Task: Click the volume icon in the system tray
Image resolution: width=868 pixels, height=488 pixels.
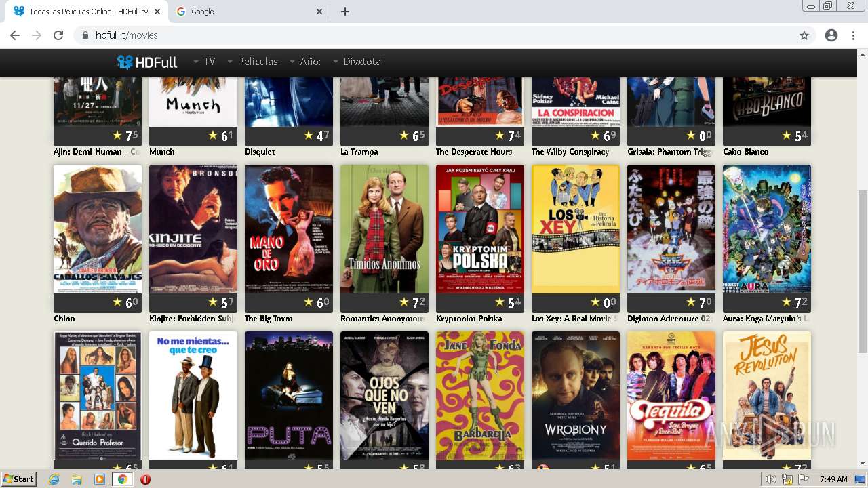Action: coord(771,479)
